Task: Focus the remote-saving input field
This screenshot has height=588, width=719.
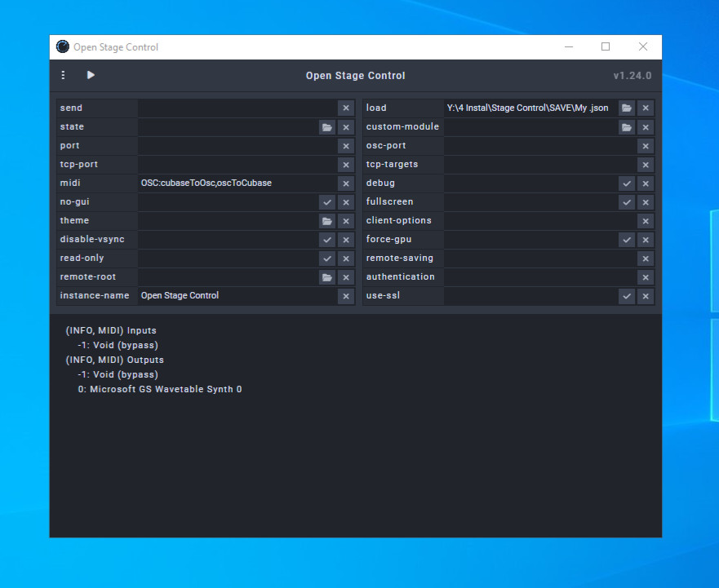Action: pos(539,259)
